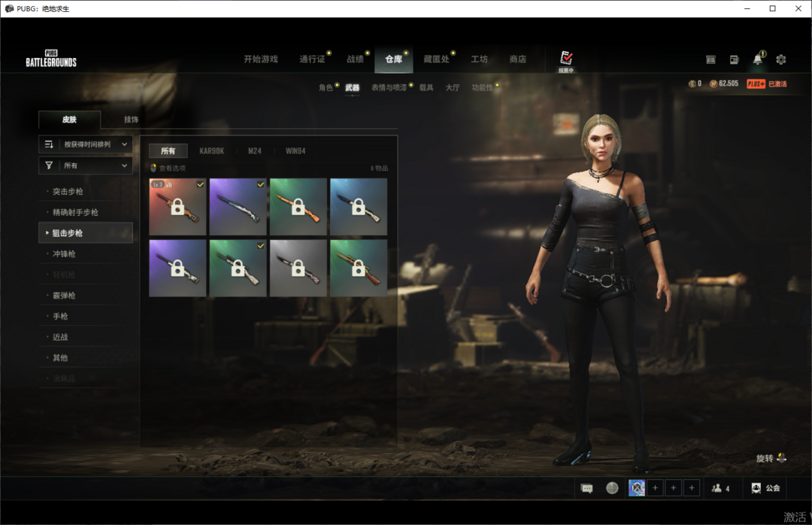The width and height of the screenshot is (812, 525).
Task: Open the 表情与喷漆 sub-tab
Action: [x=389, y=87]
